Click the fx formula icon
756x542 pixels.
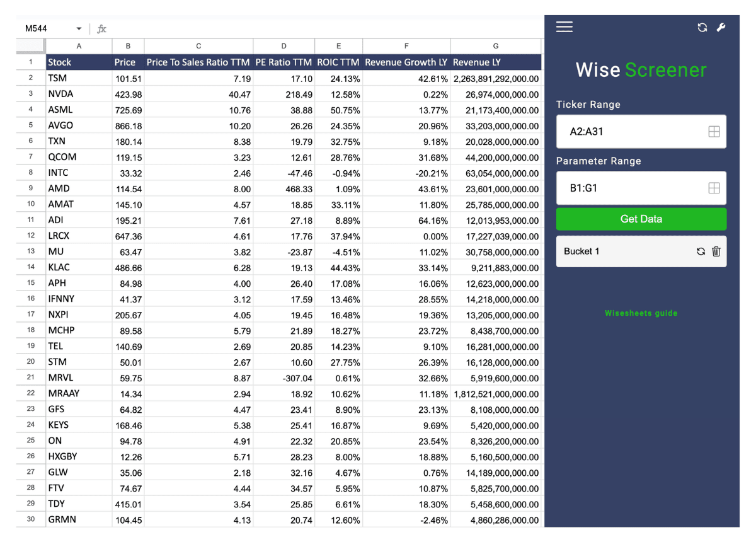(x=101, y=28)
